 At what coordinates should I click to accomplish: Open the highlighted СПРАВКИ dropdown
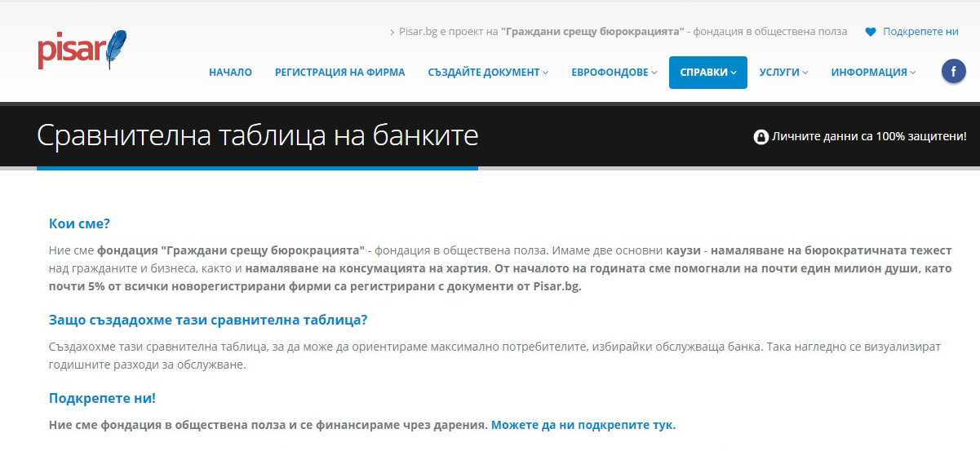pyautogui.click(x=707, y=73)
